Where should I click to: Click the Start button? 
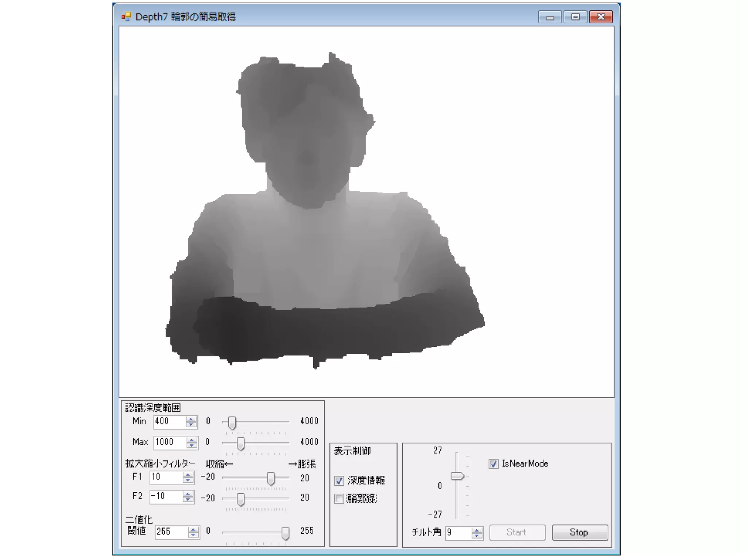coord(517,532)
